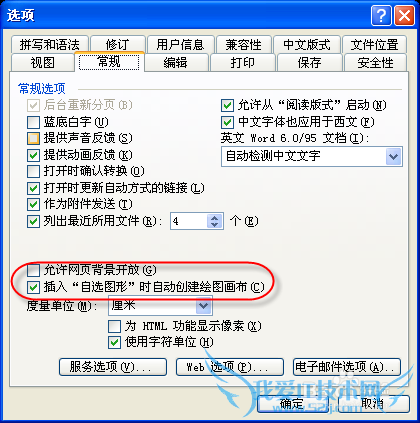
Task: Uncheck 提供动画反馈 option
Action: pyautogui.click(x=33, y=155)
